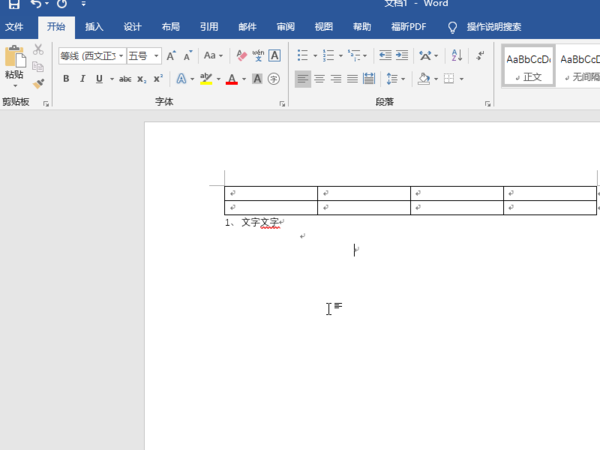Toggle italic formatting

[x=82, y=79]
